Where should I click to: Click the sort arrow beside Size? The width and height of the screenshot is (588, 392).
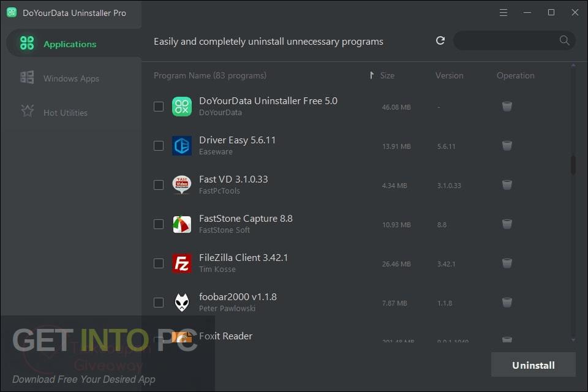[x=371, y=75]
